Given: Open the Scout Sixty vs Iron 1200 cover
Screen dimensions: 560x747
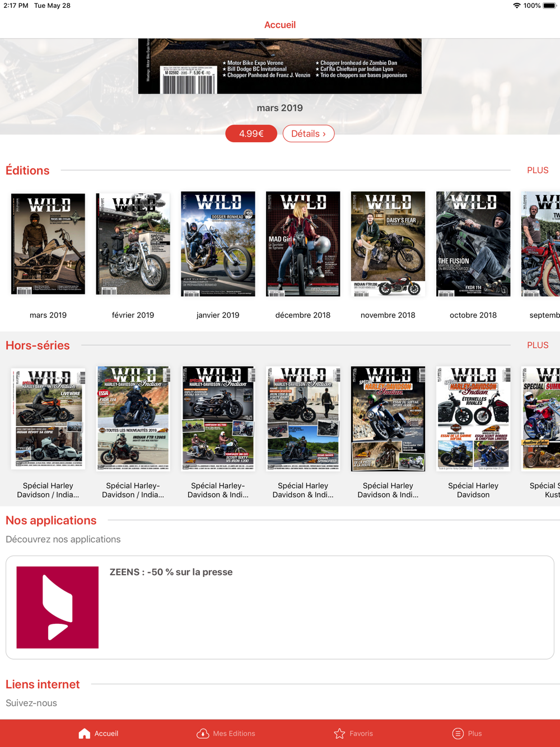Looking at the screenshot, I should coord(218,419).
